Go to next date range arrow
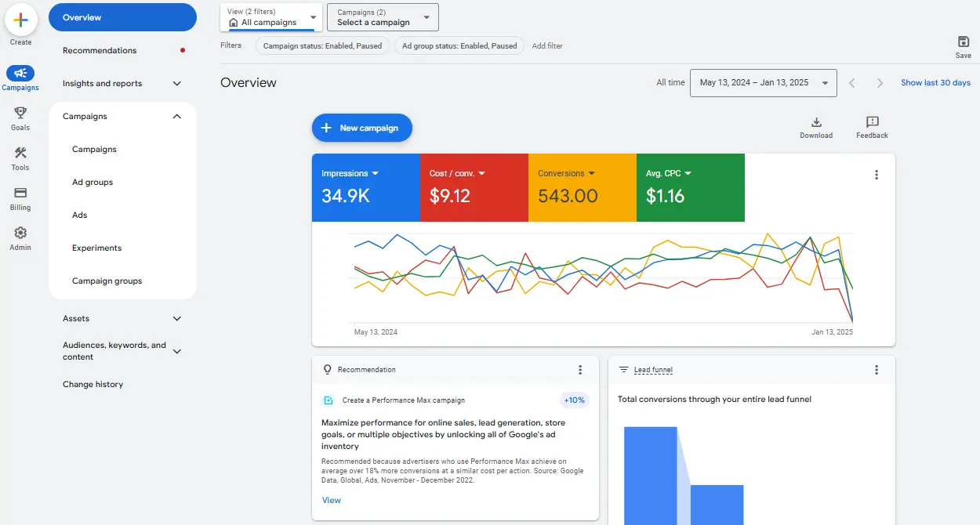The image size is (980, 525). point(880,83)
